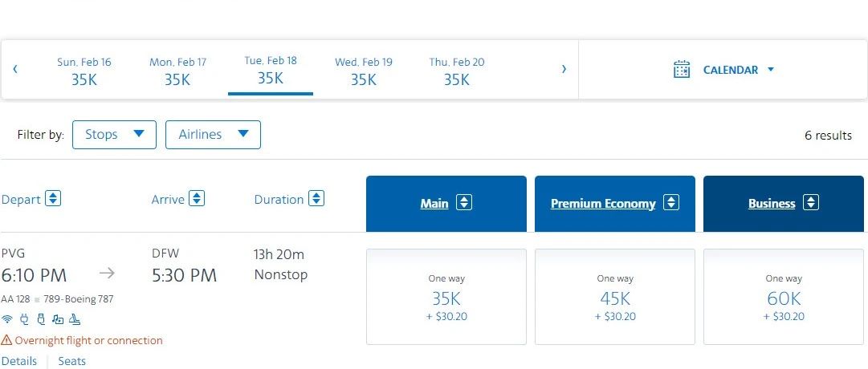868x369 pixels.
Task: Click the lie-flat seat amenity icon
Action: tap(75, 320)
